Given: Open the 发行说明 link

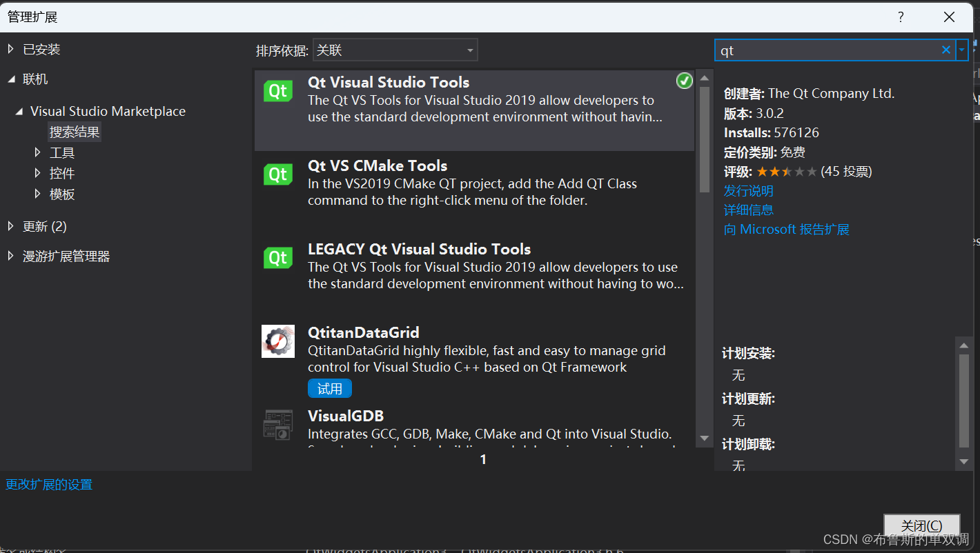Looking at the screenshot, I should tap(748, 190).
